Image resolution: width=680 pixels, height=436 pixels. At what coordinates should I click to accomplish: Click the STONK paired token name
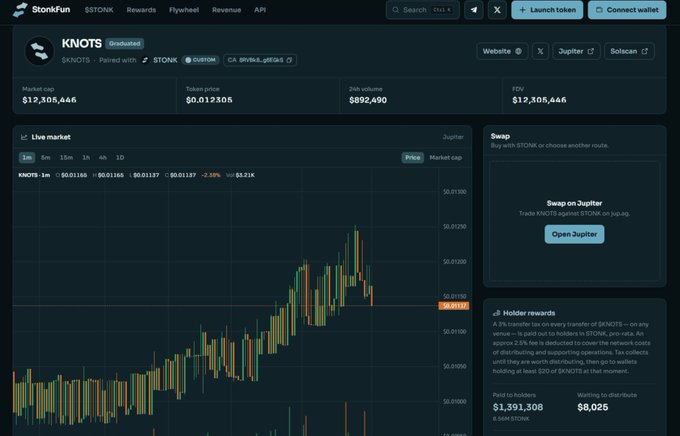165,60
